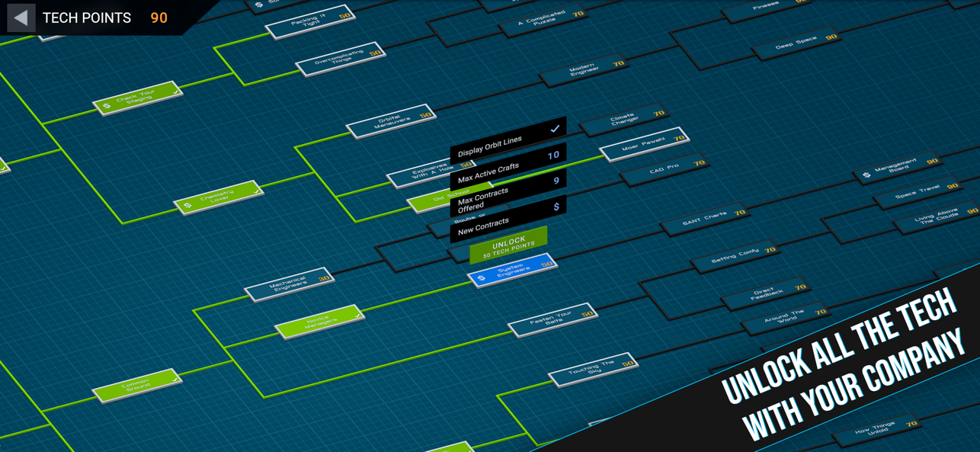Image resolution: width=980 pixels, height=452 pixels.
Task: Toggle the Display Orbit Lines checkmark
Action: click(x=555, y=129)
